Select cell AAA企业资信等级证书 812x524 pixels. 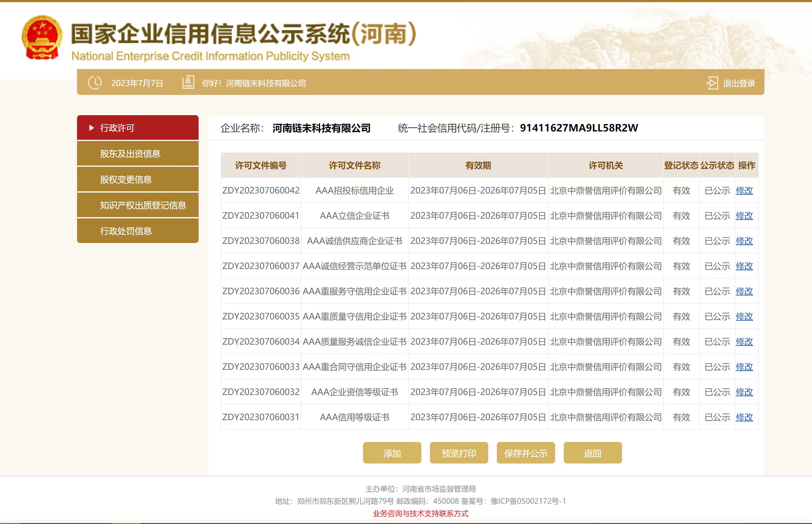[354, 392]
